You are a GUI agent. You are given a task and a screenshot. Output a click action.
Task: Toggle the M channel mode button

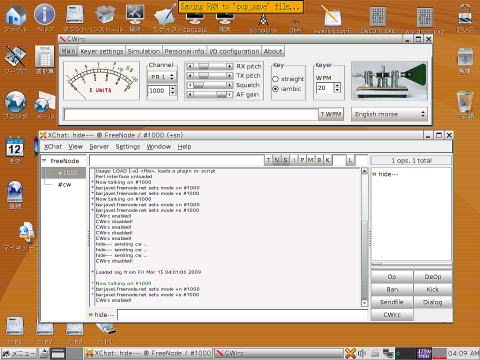pos(310,160)
